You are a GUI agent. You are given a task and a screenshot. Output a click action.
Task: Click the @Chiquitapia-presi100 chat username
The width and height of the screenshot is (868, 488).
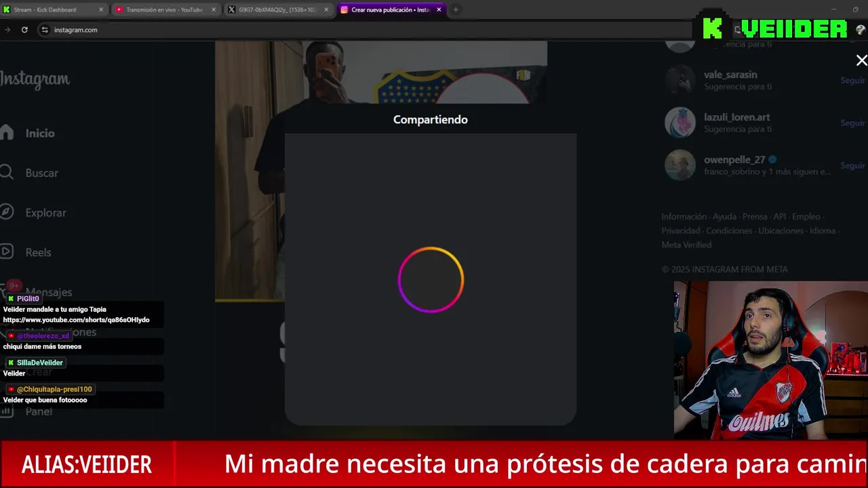pos(54,390)
